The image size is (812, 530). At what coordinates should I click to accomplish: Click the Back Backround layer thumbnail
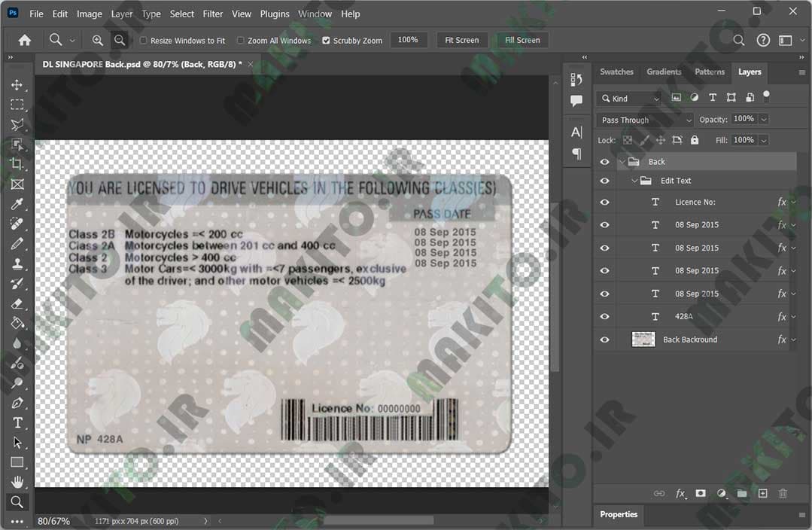(643, 340)
